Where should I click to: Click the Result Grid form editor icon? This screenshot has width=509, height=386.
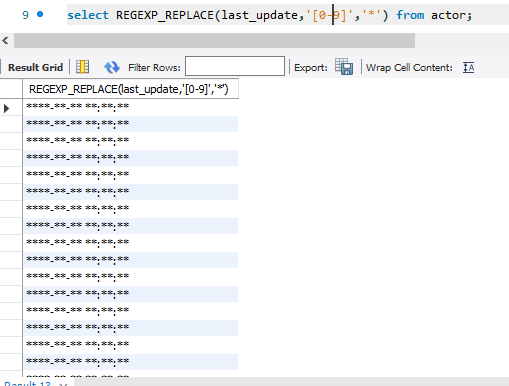coord(82,67)
